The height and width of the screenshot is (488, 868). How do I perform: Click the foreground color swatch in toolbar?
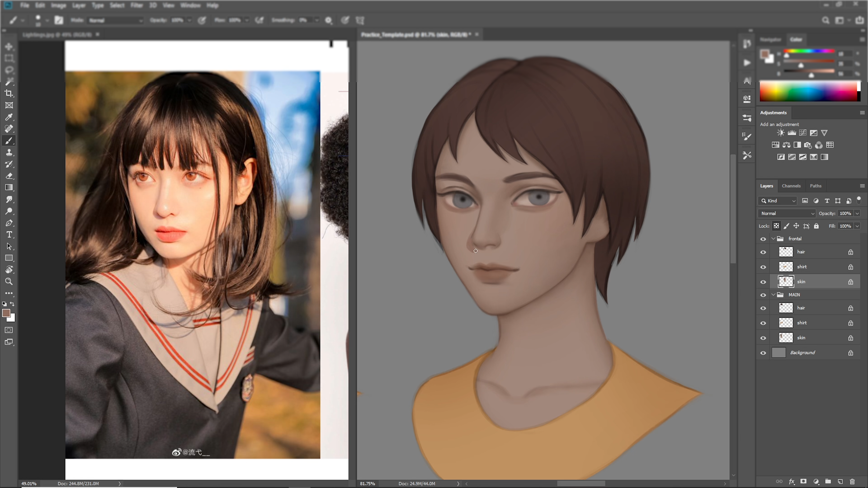coord(6,313)
